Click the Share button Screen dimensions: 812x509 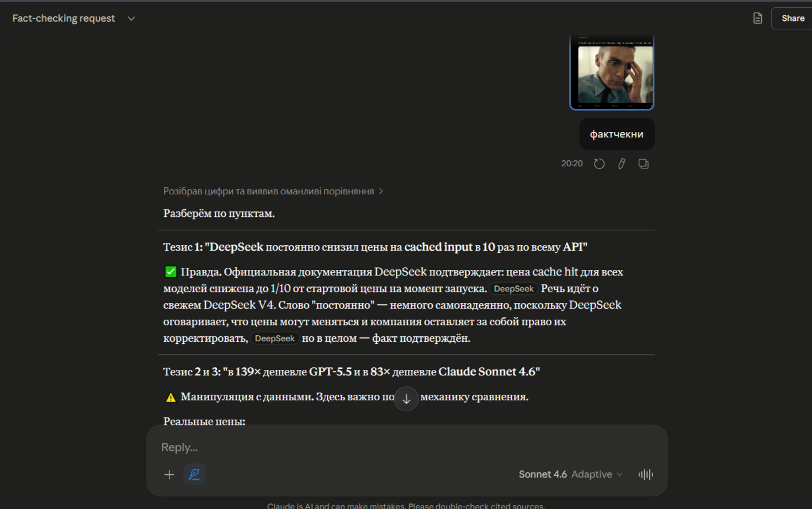(x=793, y=18)
